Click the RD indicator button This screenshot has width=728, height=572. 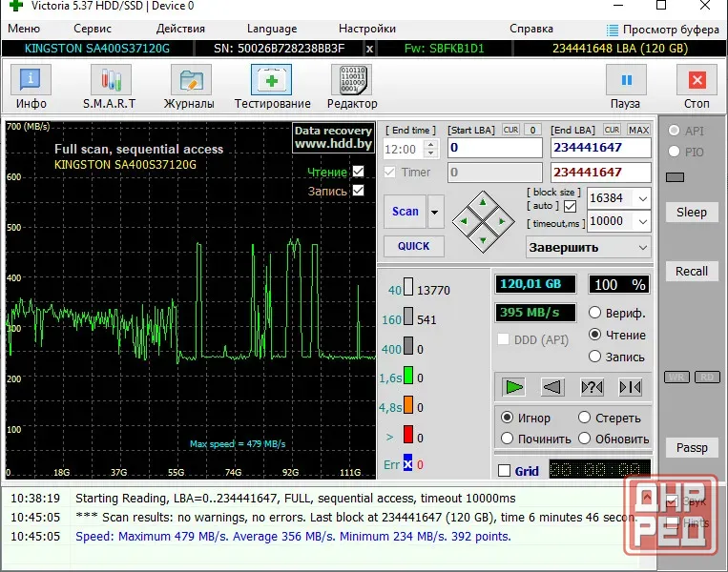tap(707, 378)
